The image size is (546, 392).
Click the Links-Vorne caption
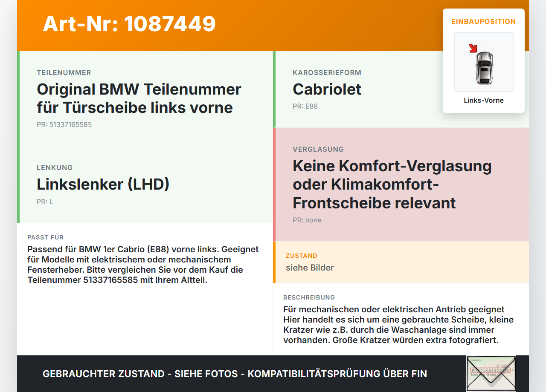point(484,101)
